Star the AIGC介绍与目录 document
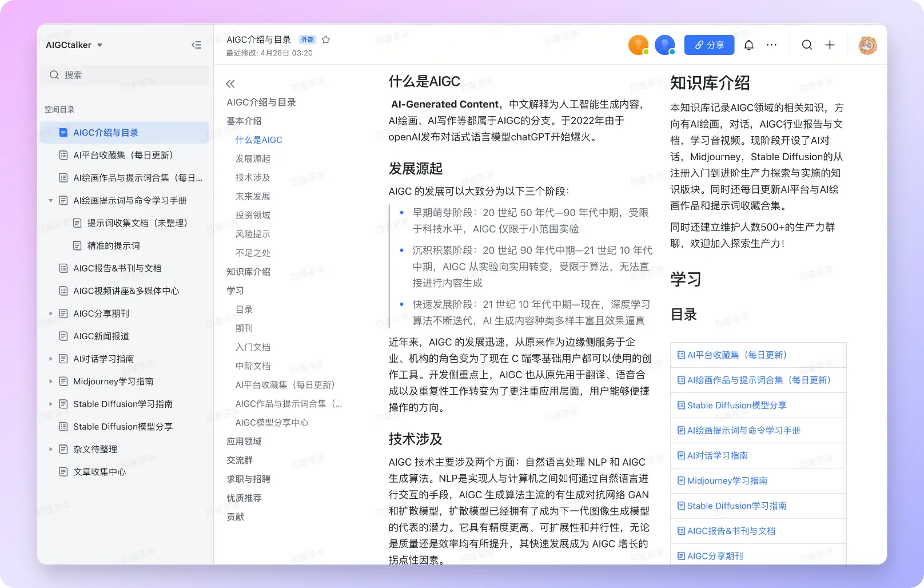 326,39
